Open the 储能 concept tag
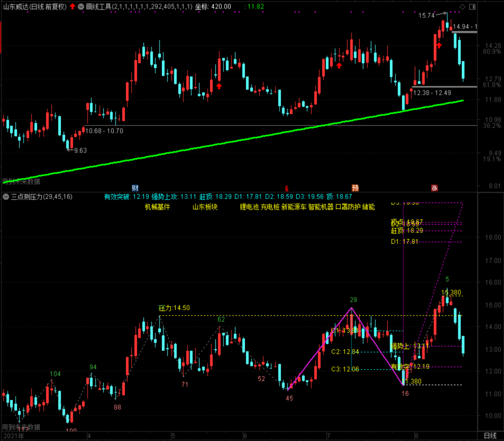The image size is (504, 441). pos(368,207)
